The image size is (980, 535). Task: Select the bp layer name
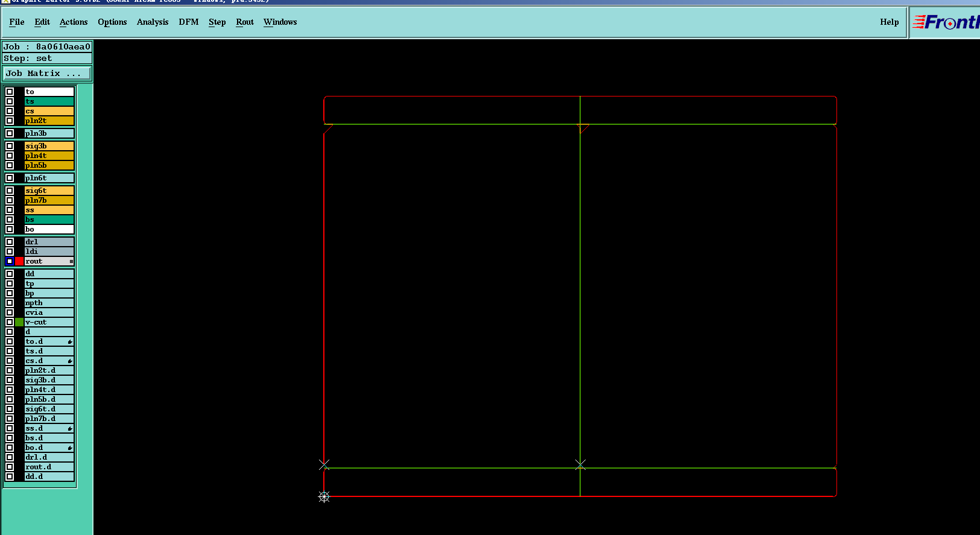point(49,293)
